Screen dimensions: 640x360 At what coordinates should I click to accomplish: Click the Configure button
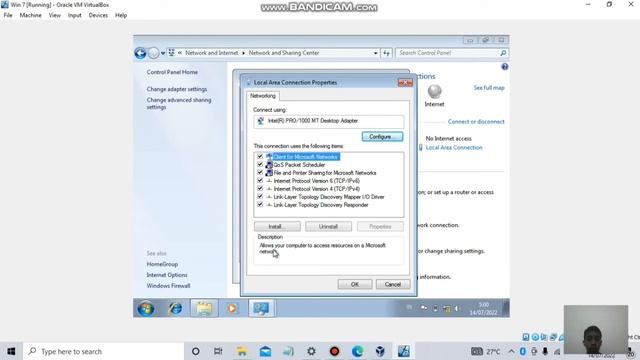point(382,137)
